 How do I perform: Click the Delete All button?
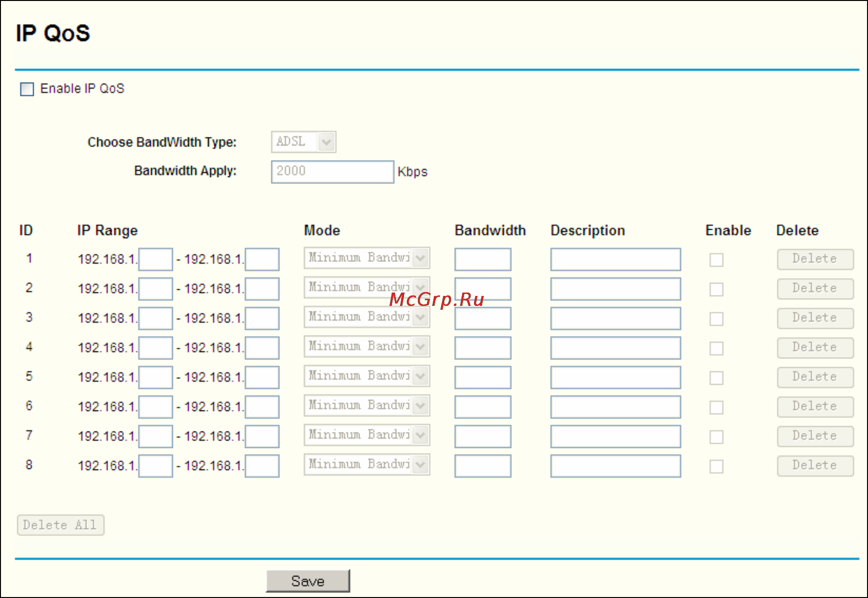click(60, 525)
